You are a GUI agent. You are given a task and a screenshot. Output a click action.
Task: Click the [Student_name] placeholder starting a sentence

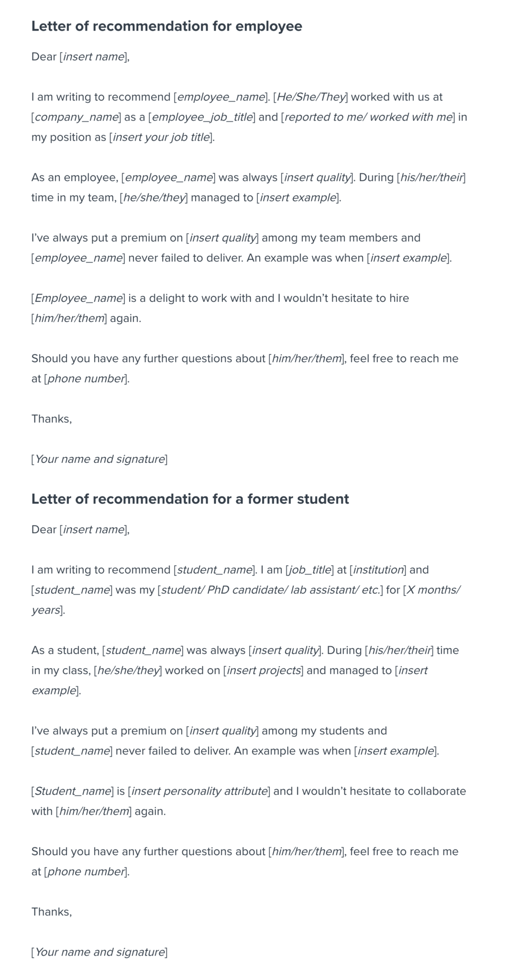click(x=73, y=791)
